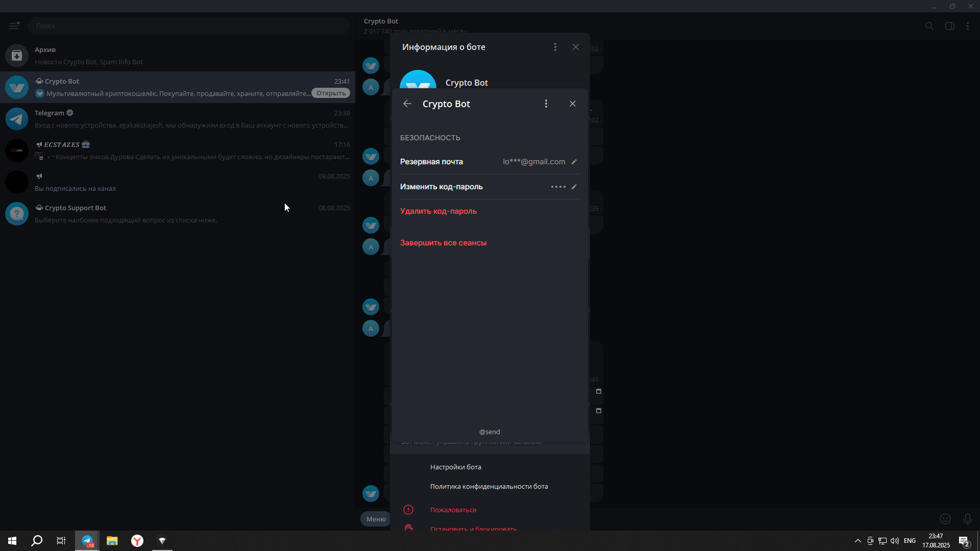Edit the backup email pencil icon
This screenshot has width=980, height=551.
(574, 162)
